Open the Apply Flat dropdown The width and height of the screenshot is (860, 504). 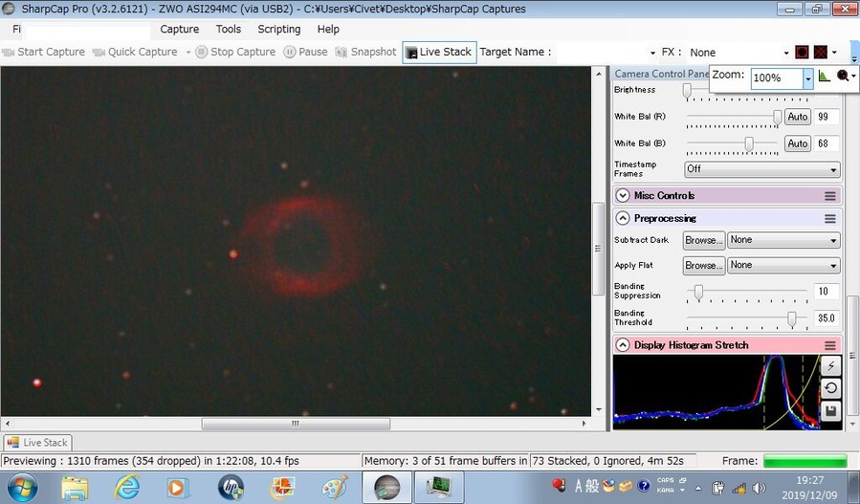[x=783, y=266]
